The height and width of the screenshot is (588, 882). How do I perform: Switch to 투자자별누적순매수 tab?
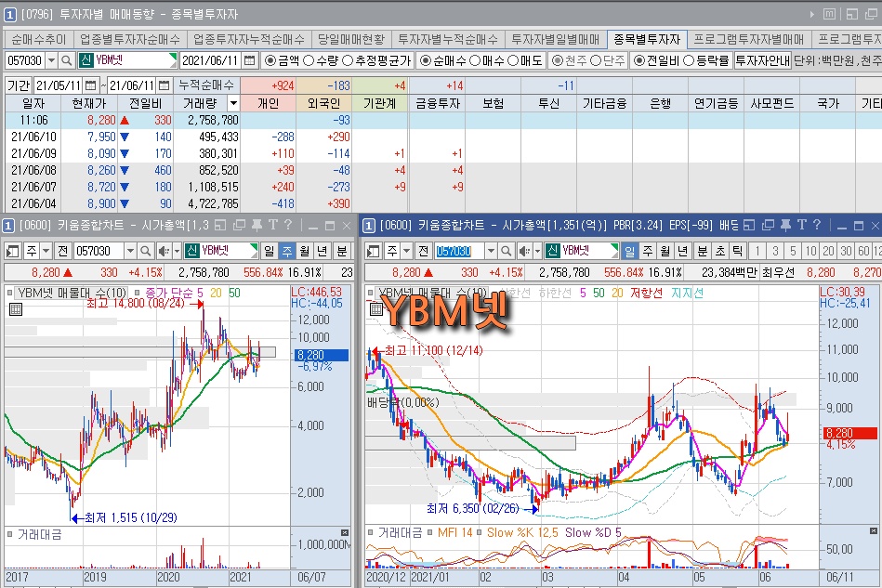pyautogui.click(x=448, y=39)
